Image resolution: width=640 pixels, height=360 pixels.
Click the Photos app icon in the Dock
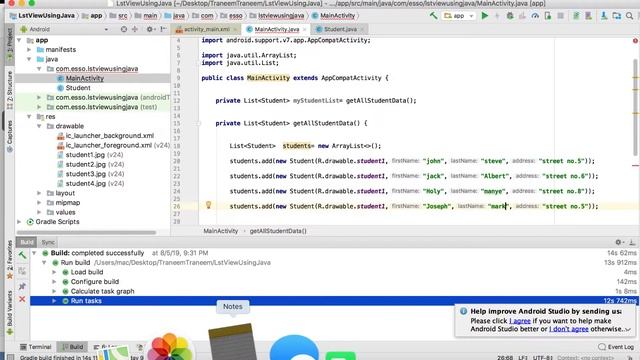[x=170, y=347]
